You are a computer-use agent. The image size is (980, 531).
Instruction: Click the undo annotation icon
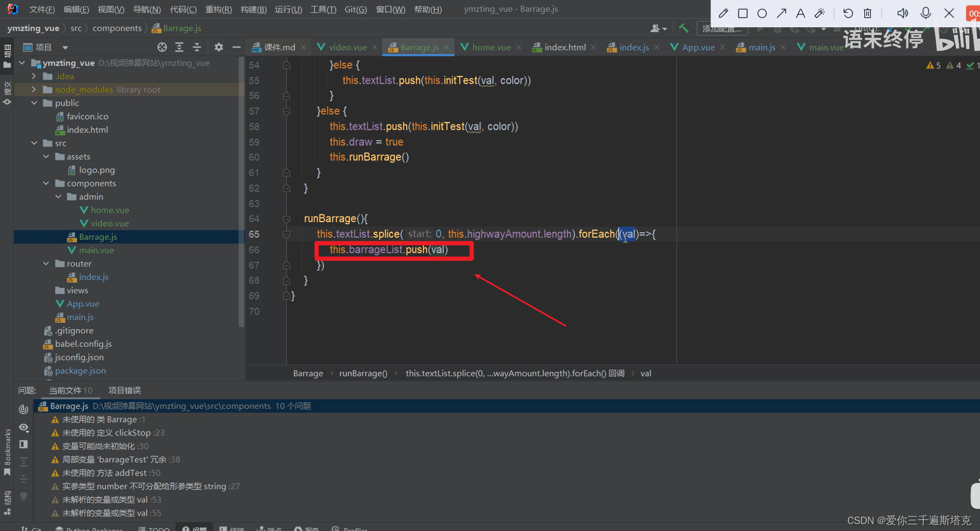848,13
